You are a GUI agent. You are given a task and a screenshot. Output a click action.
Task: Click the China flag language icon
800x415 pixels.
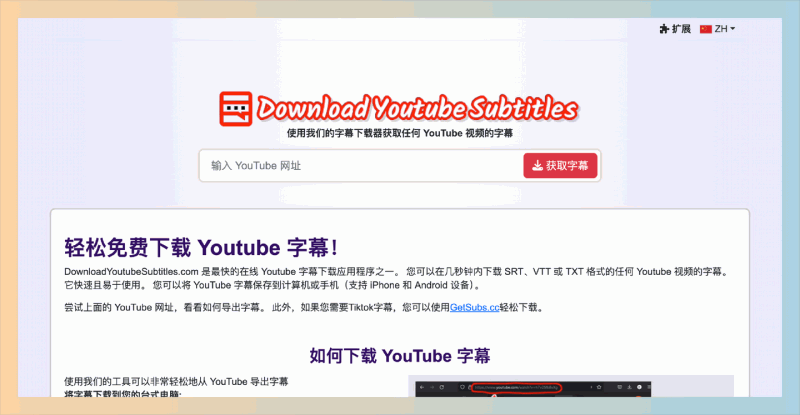(706, 29)
